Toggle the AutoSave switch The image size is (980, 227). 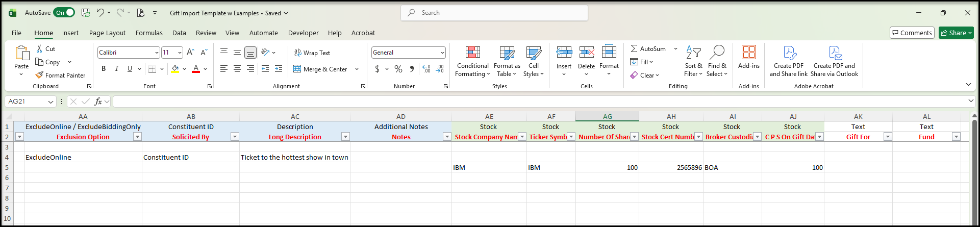(x=64, y=13)
